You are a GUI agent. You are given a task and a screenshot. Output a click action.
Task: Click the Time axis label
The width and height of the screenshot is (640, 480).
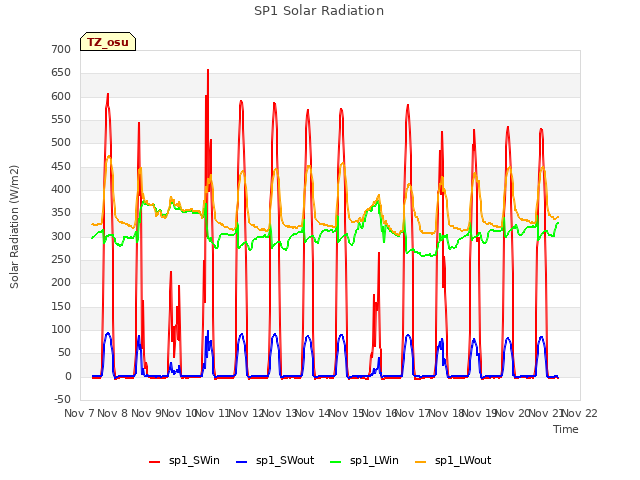click(x=565, y=429)
